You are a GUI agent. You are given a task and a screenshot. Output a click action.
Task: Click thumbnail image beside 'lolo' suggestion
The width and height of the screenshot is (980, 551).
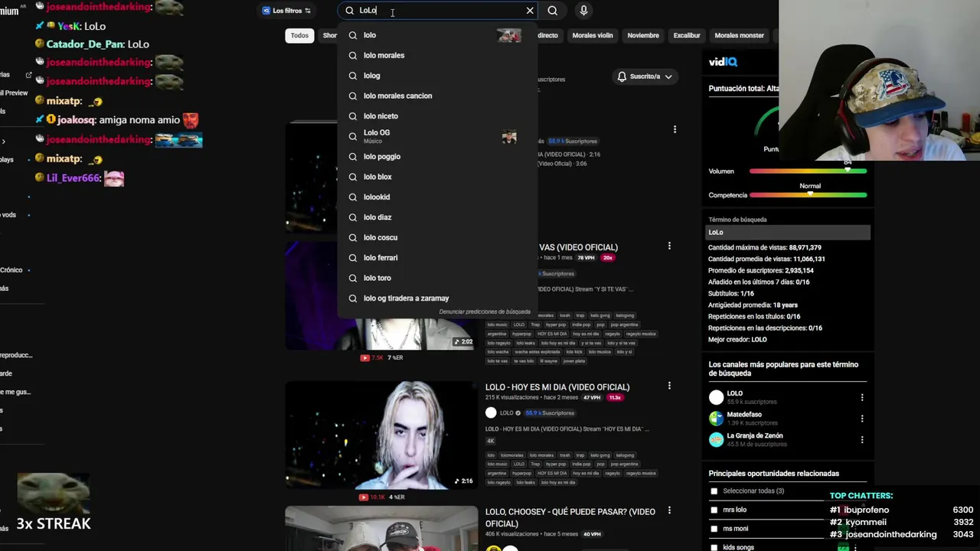(x=509, y=35)
